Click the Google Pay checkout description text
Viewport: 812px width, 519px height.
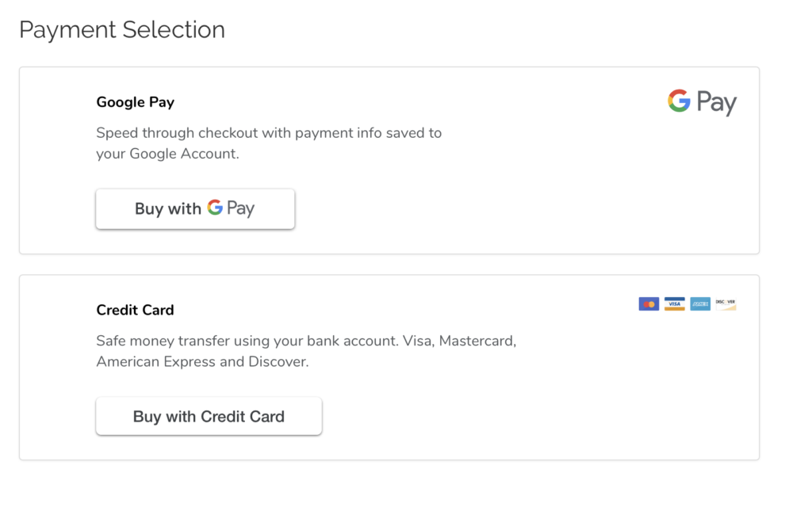(269, 133)
